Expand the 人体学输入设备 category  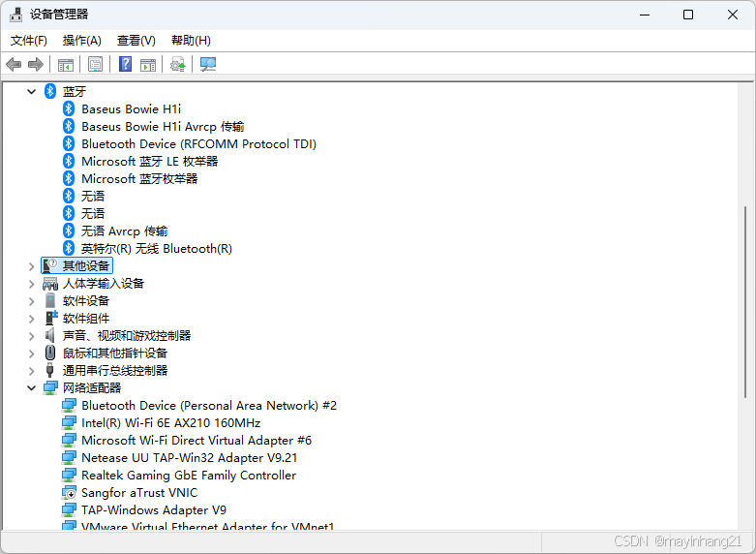click(31, 284)
